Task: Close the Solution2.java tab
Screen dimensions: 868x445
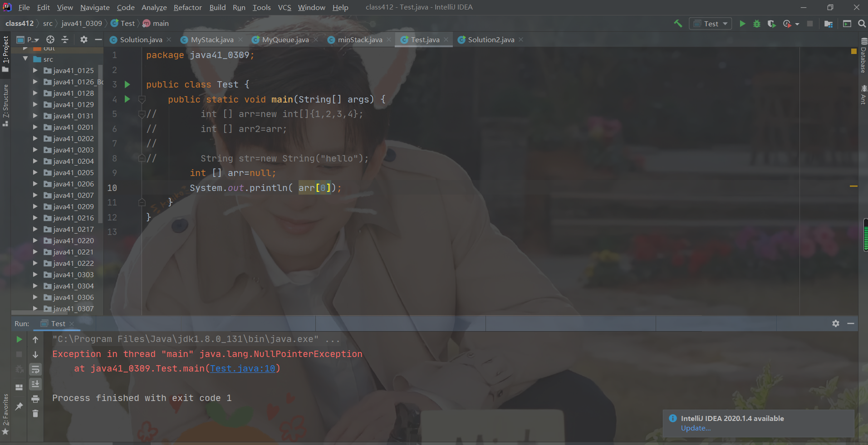Action: (x=521, y=39)
